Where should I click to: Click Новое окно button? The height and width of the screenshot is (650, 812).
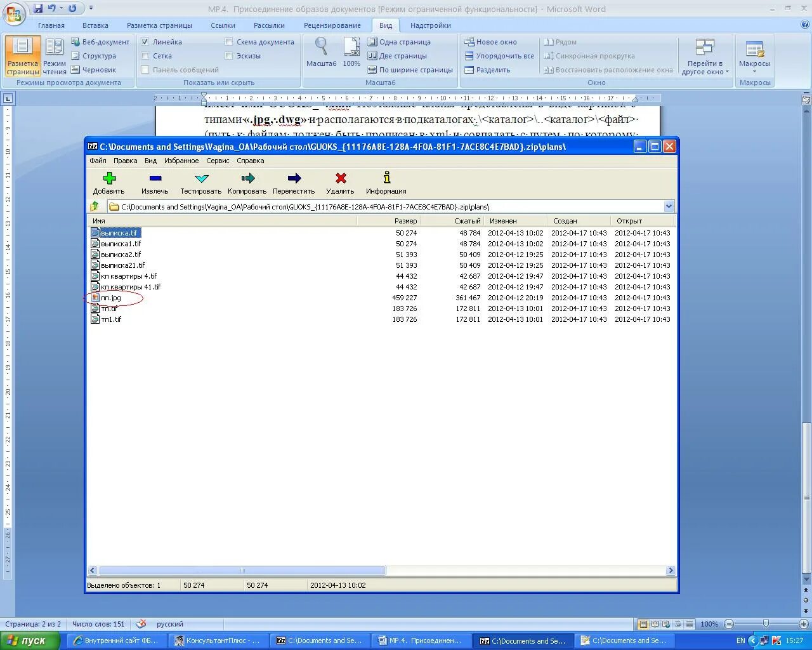(x=491, y=42)
